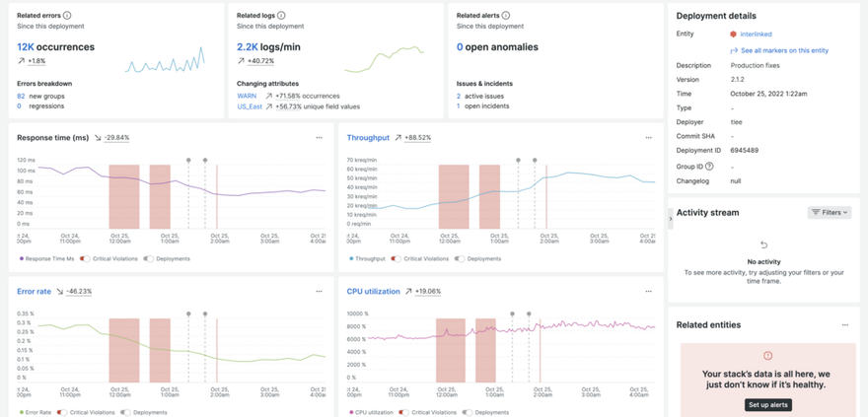Click the Related alerts info icon
Screen dimensions: 868x417
tap(506, 16)
